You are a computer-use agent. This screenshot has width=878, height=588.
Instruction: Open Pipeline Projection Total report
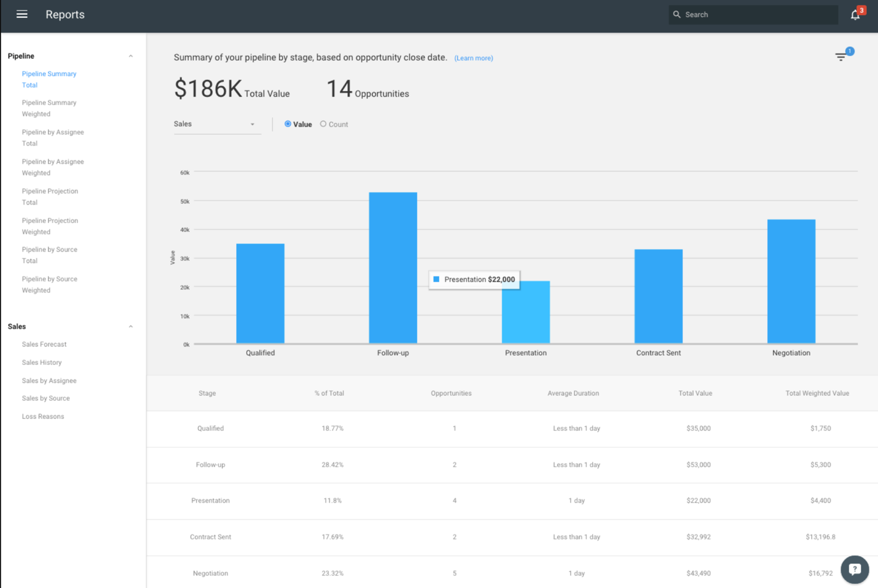coord(50,197)
